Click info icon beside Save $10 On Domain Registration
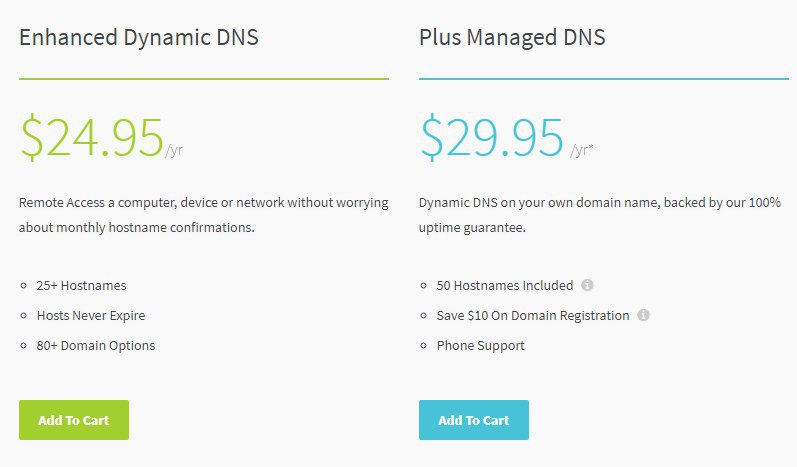 click(644, 315)
